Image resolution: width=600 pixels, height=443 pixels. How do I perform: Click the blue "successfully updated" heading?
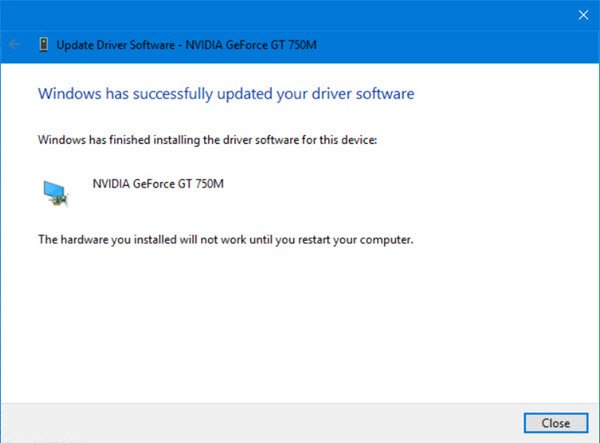click(225, 94)
